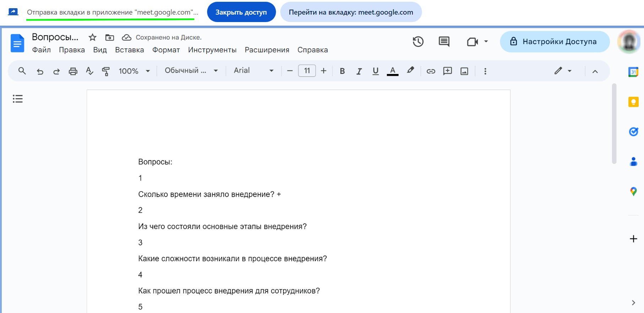Run spelling and grammar check
Screen dimensions: 644x313
point(90,71)
